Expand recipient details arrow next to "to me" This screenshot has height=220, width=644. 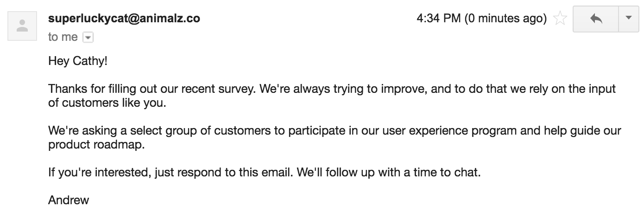click(88, 38)
